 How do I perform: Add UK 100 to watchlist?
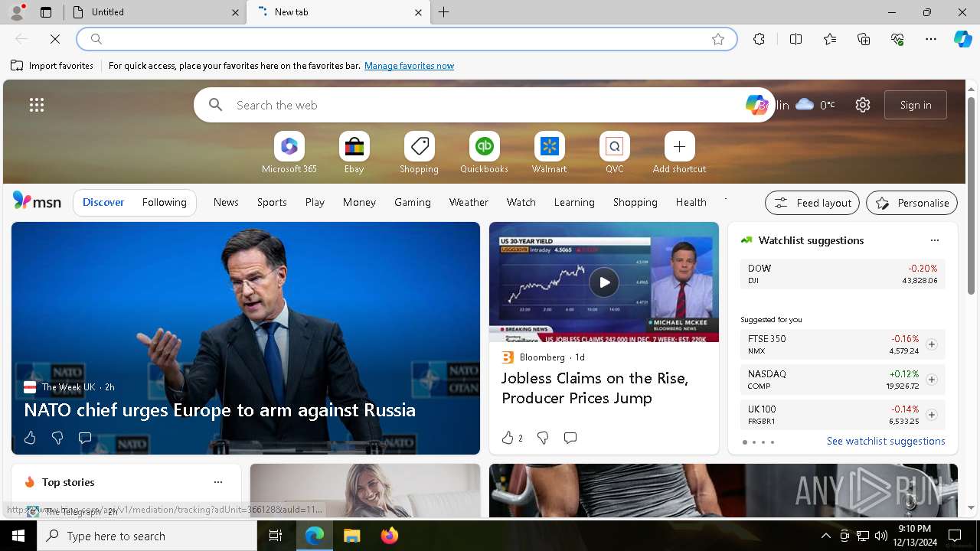coord(931,415)
